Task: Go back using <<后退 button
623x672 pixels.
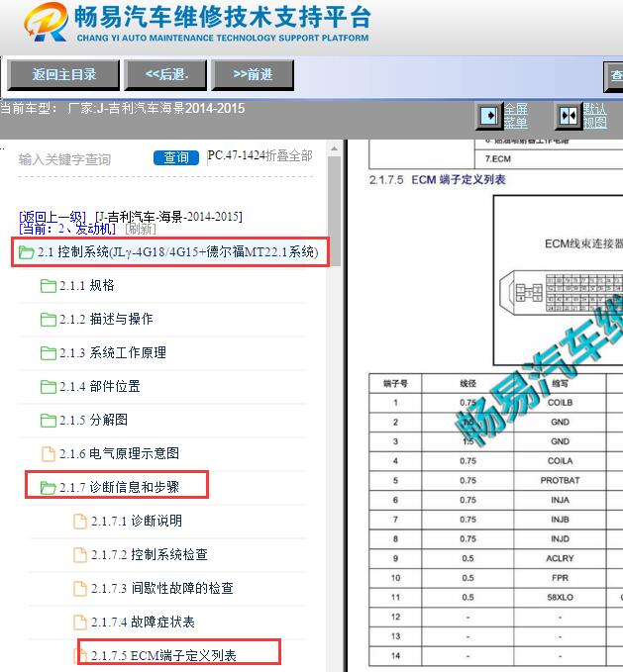Action: click(165, 75)
